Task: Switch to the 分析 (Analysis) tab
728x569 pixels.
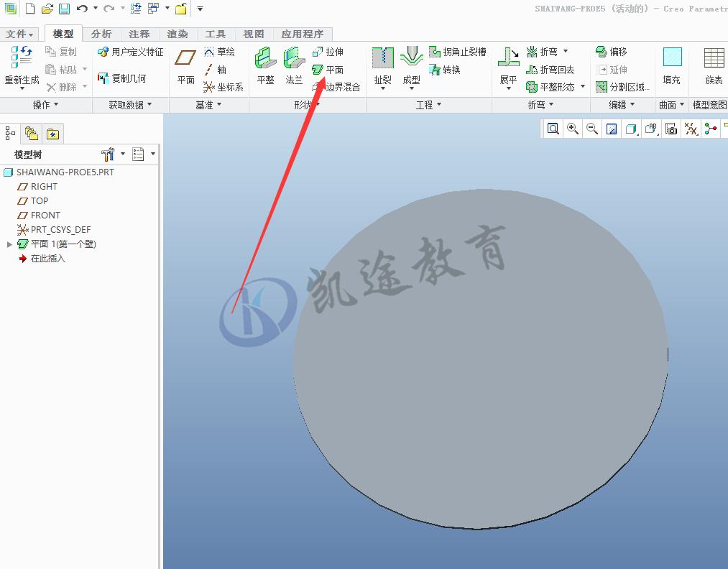Action: pyautogui.click(x=101, y=34)
